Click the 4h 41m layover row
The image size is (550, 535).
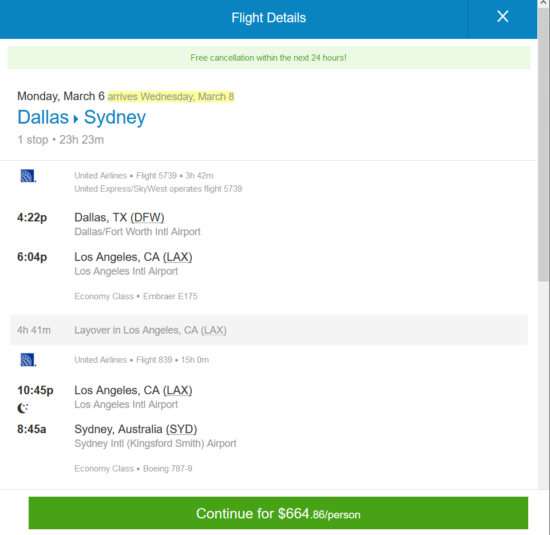269,330
